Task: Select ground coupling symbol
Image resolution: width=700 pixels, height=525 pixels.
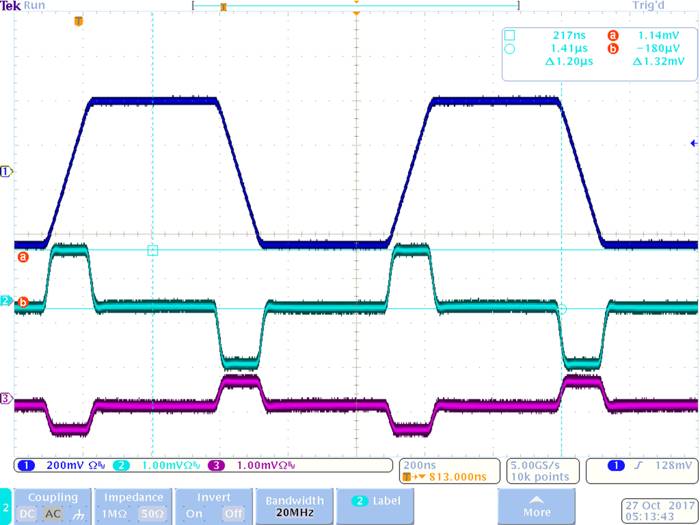Action: pyautogui.click(x=76, y=513)
